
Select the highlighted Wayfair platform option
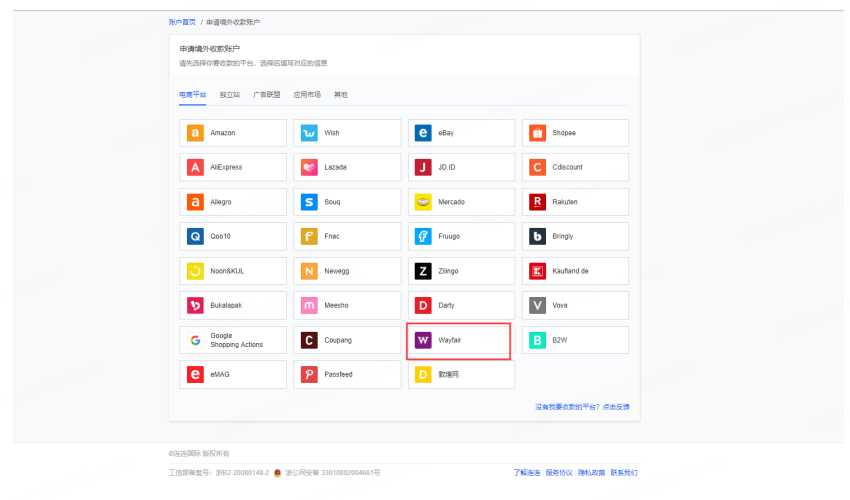(460, 340)
